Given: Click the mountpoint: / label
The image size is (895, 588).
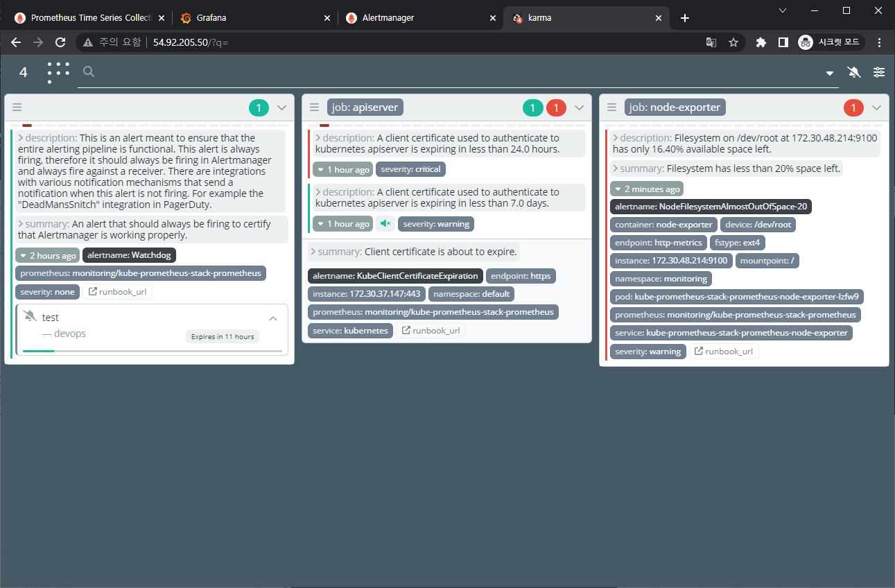Looking at the screenshot, I should click(x=767, y=261).
